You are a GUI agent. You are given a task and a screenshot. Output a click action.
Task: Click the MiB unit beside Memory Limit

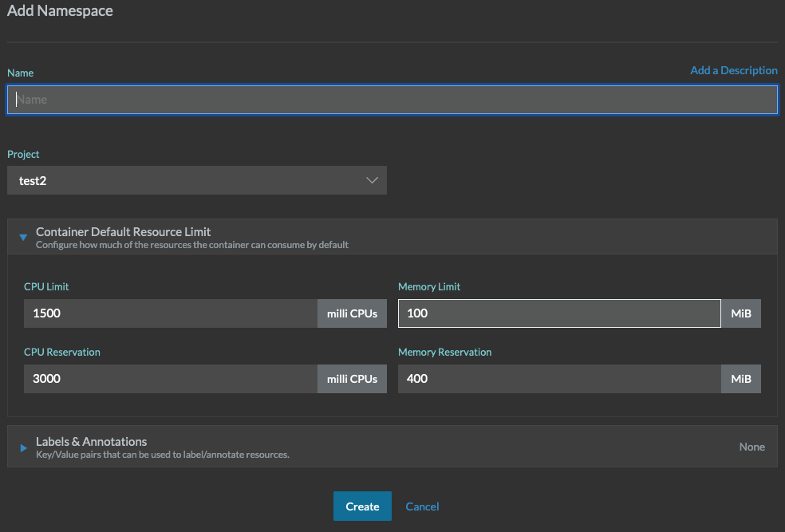point(740,313)
